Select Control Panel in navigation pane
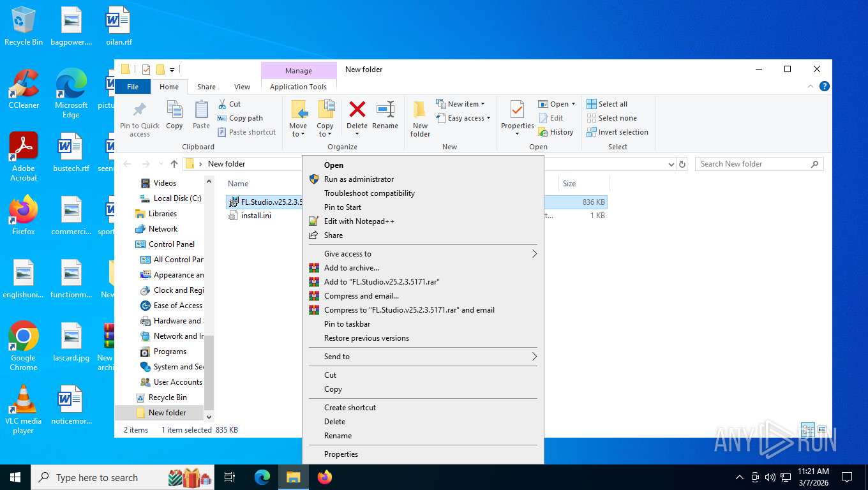 point(165,244)
